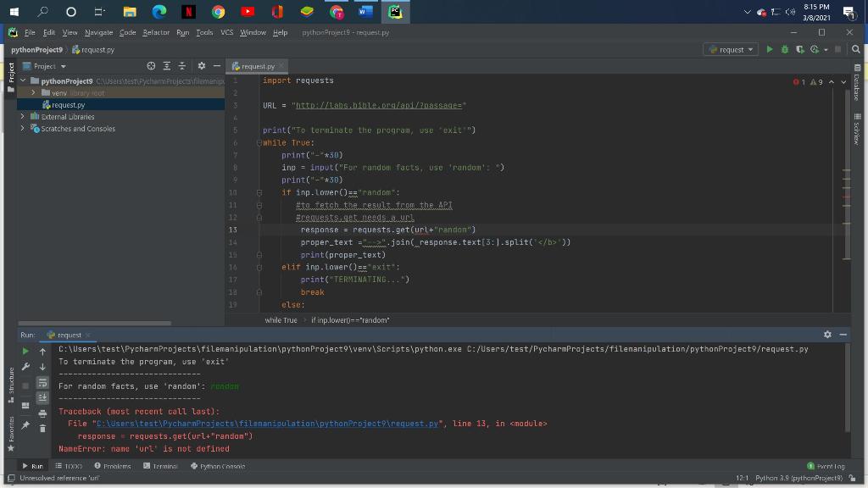Open the Refactor menu
This screenshot has height=488, width=868.
(156, 33)
